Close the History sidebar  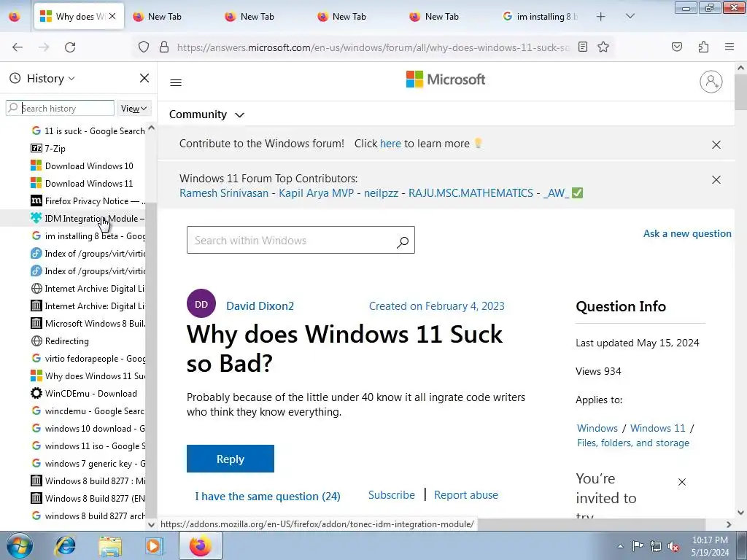[x=144, y=78]
